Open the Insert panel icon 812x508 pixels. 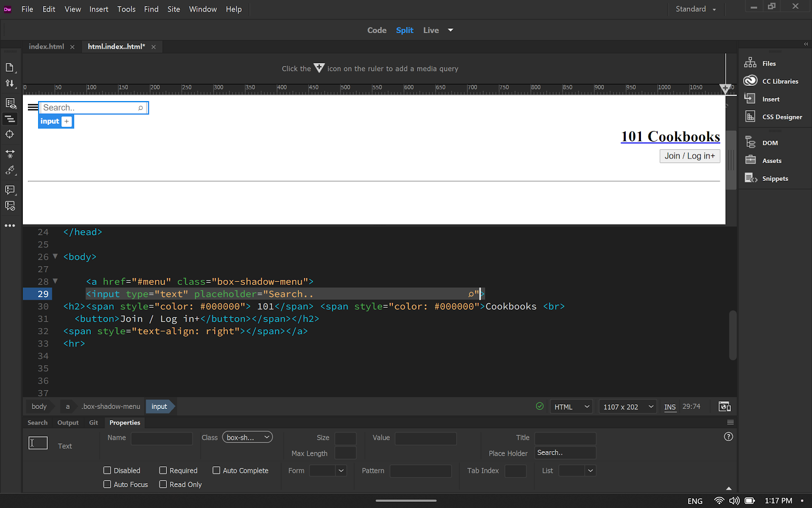pos(750,99)
